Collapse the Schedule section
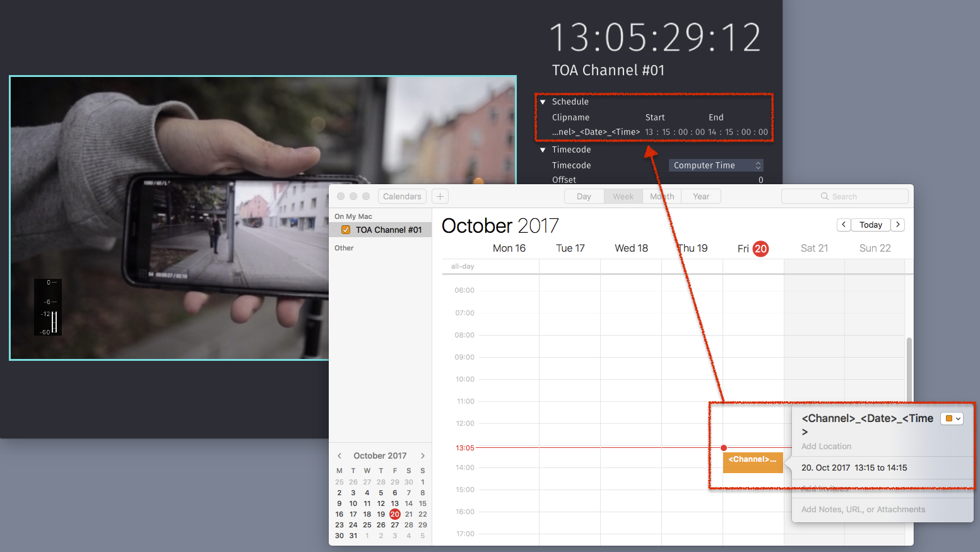980x552 pixels. point(543,102)
